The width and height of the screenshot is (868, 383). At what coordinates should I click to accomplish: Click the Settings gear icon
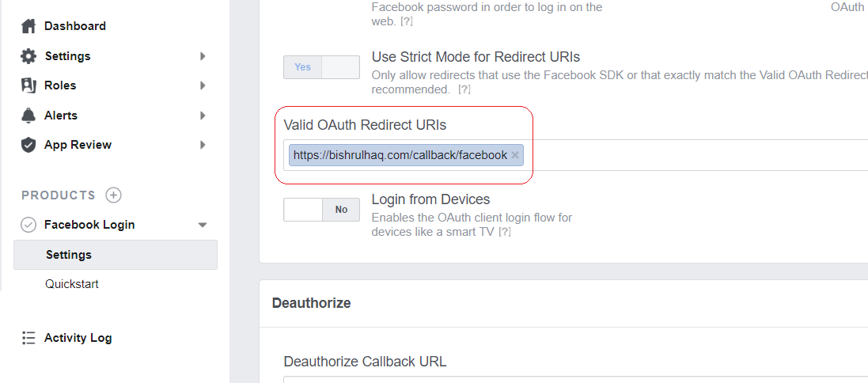[28, 56]
